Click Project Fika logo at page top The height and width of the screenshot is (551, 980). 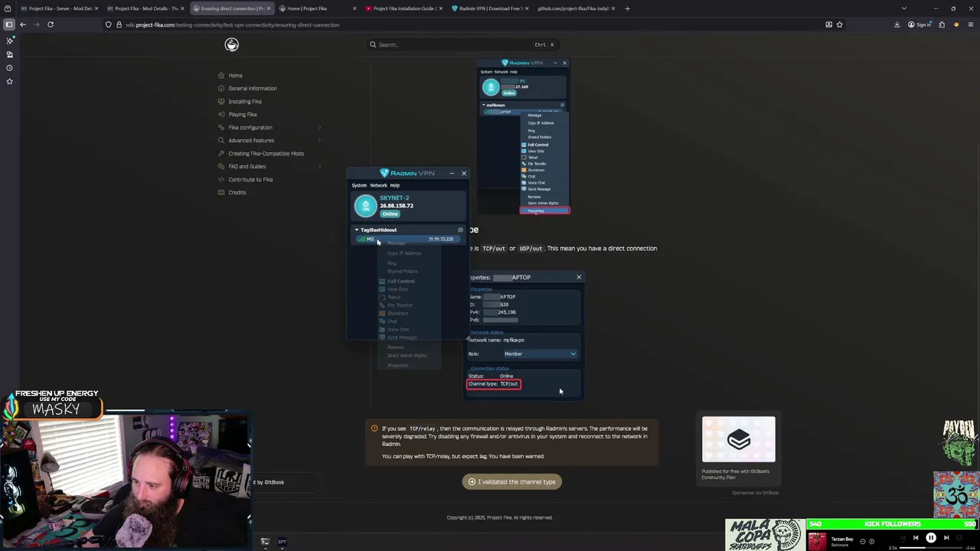click(231, 44)
